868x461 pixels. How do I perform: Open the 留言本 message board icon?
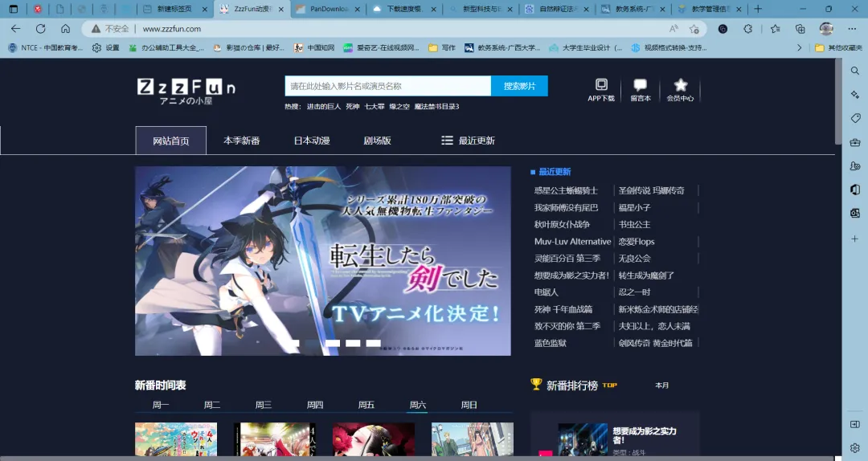[x=641, y=90]
